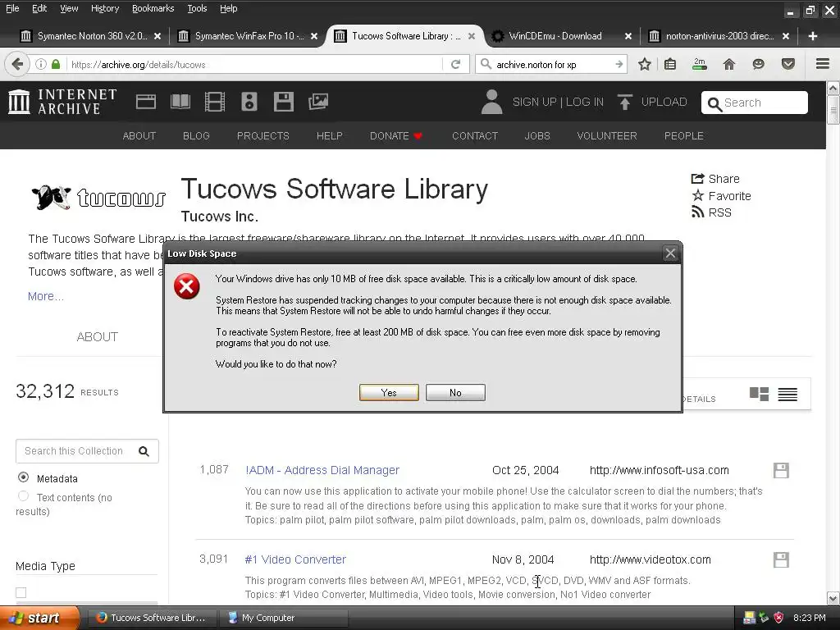Click the DONATE navigation link

(x=396, y=136)
